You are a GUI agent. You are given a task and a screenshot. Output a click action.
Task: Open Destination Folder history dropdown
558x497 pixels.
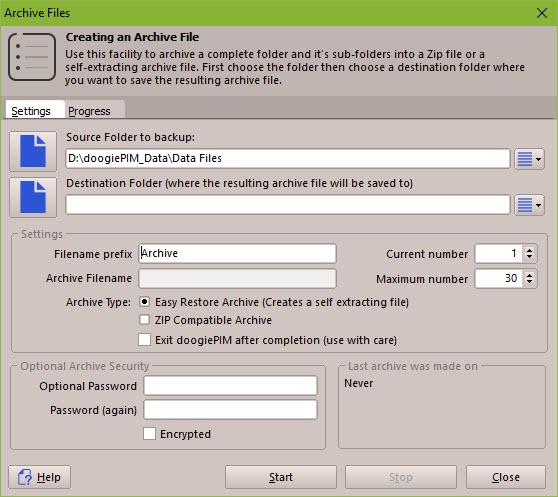530,205
